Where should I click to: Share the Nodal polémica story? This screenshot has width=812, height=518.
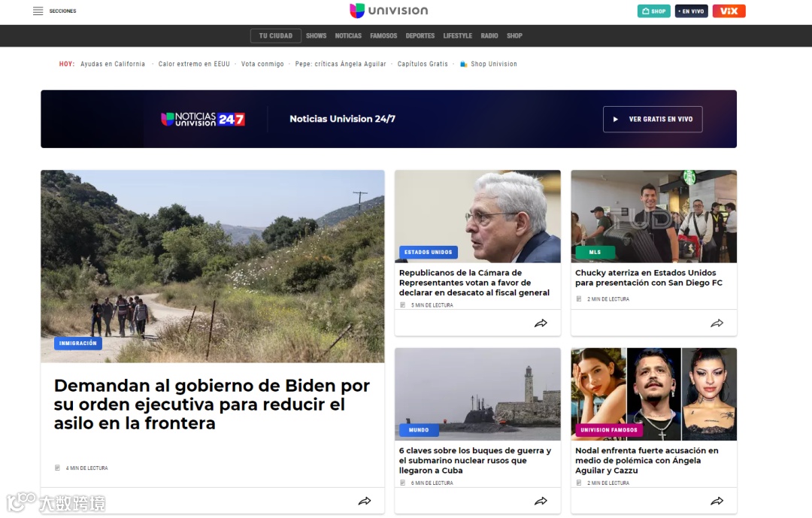coord(717,501)
